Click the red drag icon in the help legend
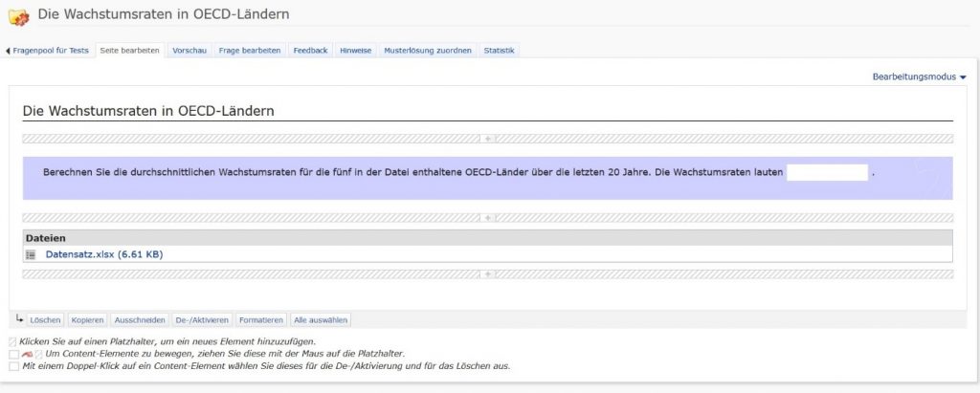The image size is (980, 393). [27, 354]
